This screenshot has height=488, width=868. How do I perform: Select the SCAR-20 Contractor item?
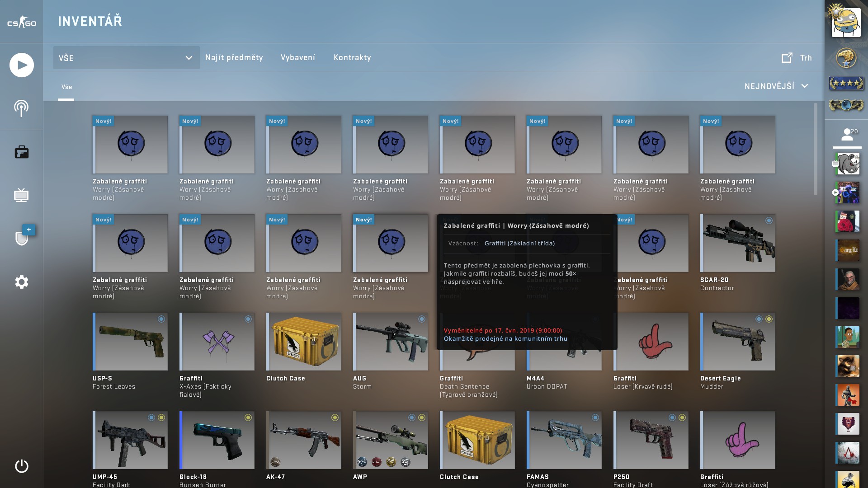[x=737, y=243]
